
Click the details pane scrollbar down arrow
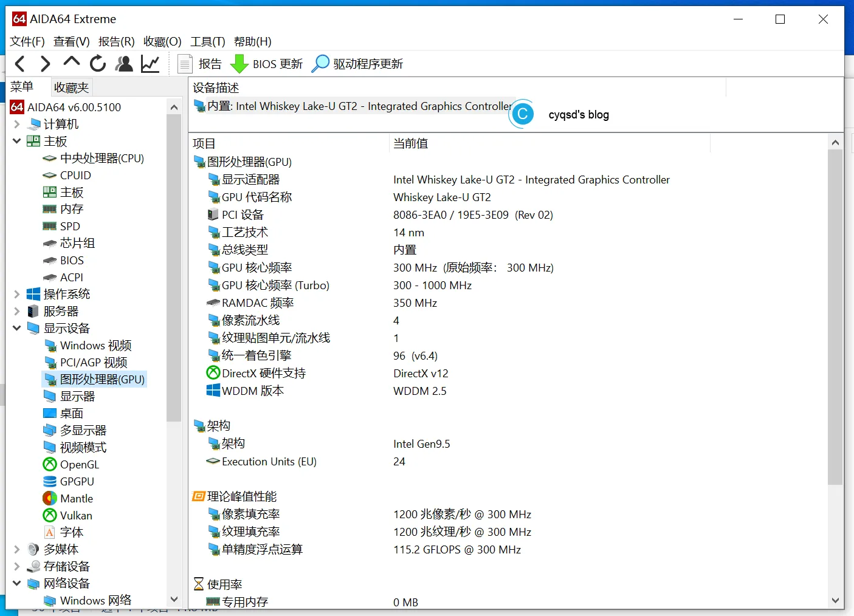coord(835,600)
